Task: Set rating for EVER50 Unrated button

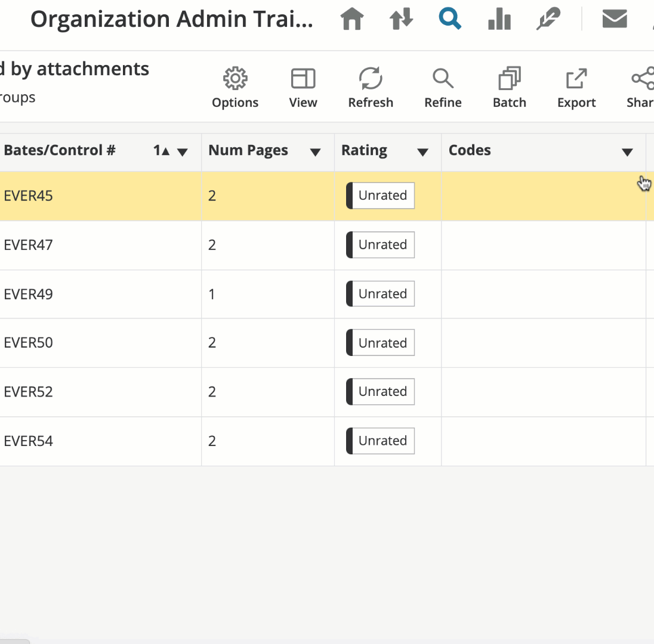Action: [380, 343]
